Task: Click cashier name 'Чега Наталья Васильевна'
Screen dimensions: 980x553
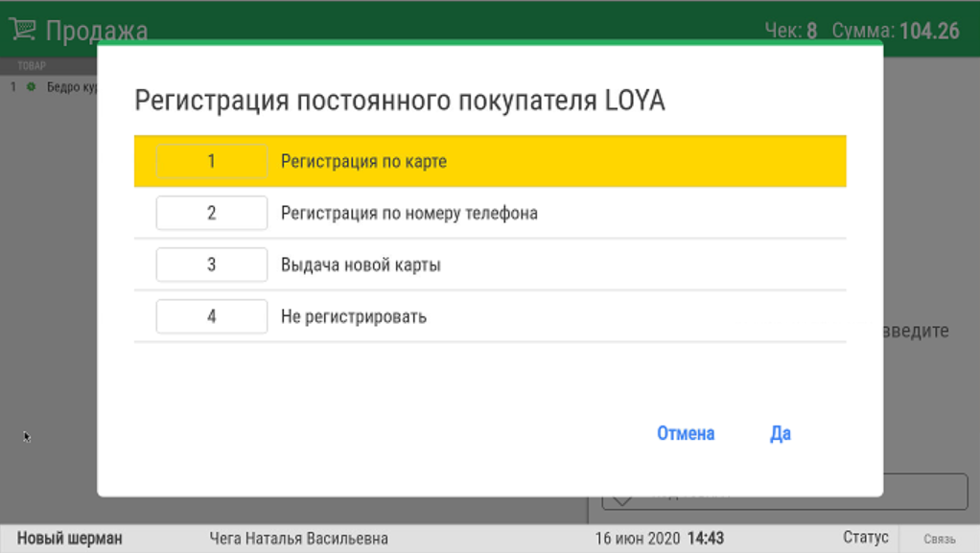Action: point(298,539)
